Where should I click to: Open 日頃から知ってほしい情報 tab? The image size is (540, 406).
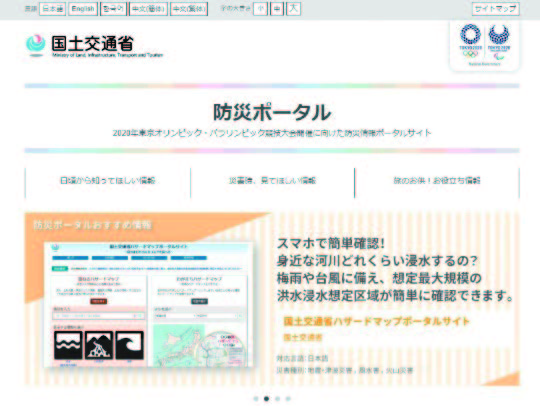coord(107,181)
